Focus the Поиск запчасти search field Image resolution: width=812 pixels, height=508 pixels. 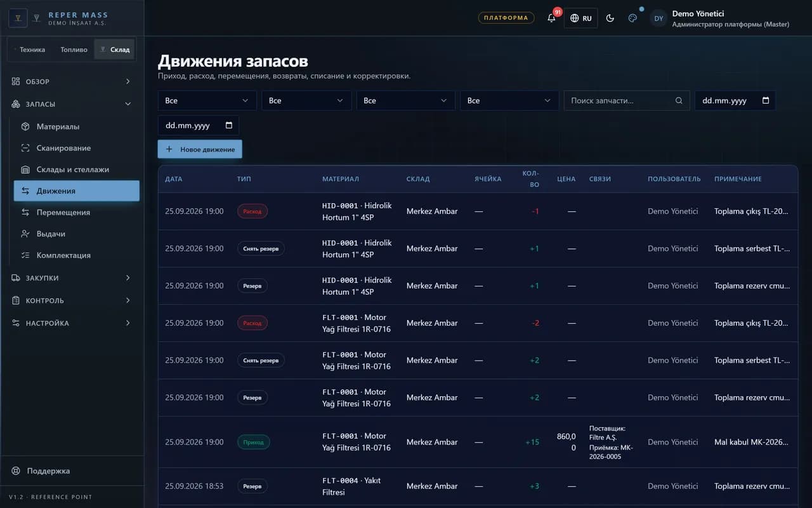coord(627,100)
